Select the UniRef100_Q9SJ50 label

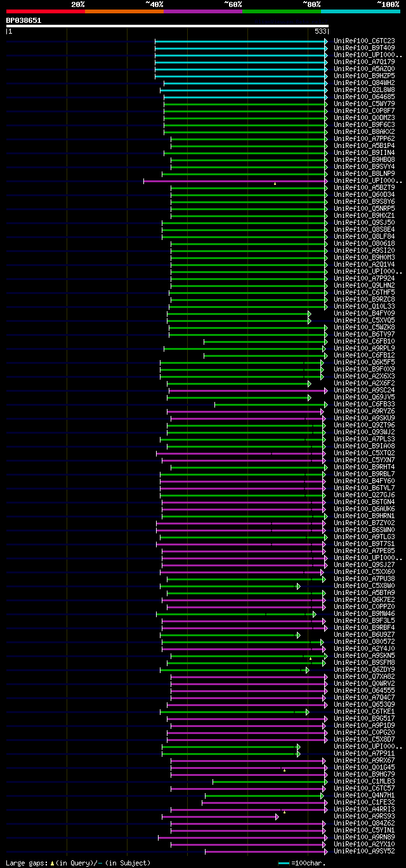[x=364, y=223]
